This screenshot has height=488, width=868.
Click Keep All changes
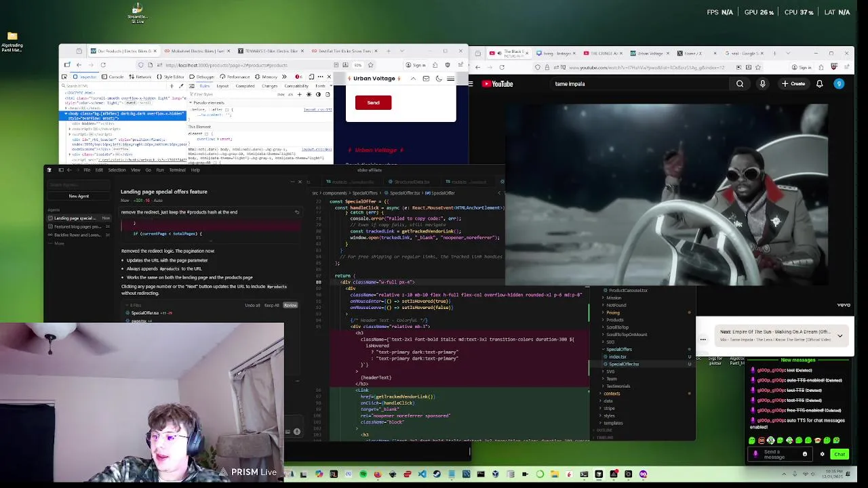click(271, 306)
